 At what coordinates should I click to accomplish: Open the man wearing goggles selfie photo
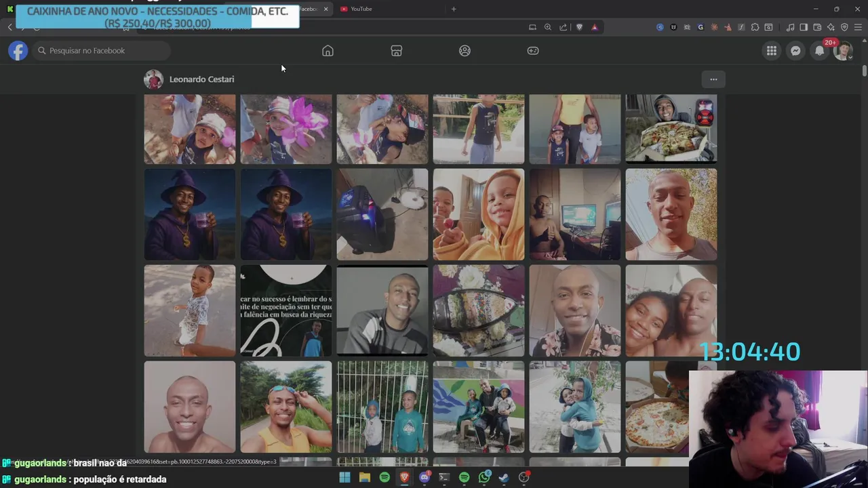[x=286, y=407]
